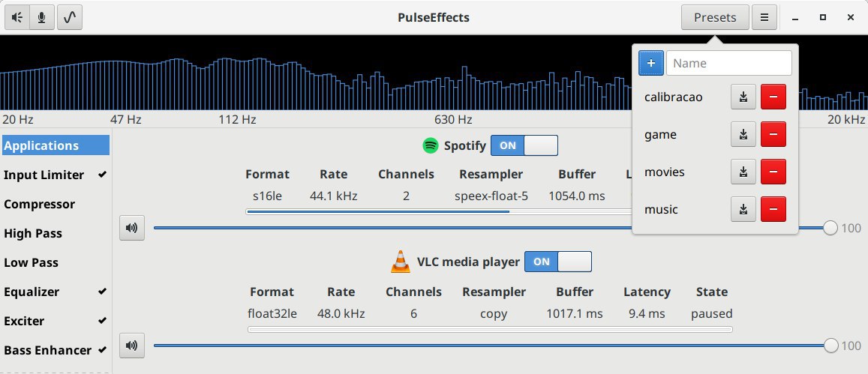Click the blue plus add preset button
Screen dimensions: 868x374
651,63
